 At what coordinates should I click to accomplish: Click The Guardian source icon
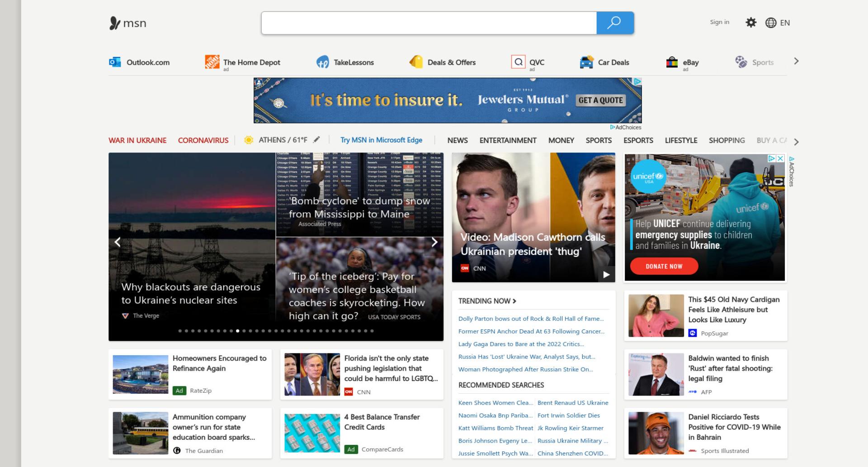pyautogui.click(x=177, y=451)
